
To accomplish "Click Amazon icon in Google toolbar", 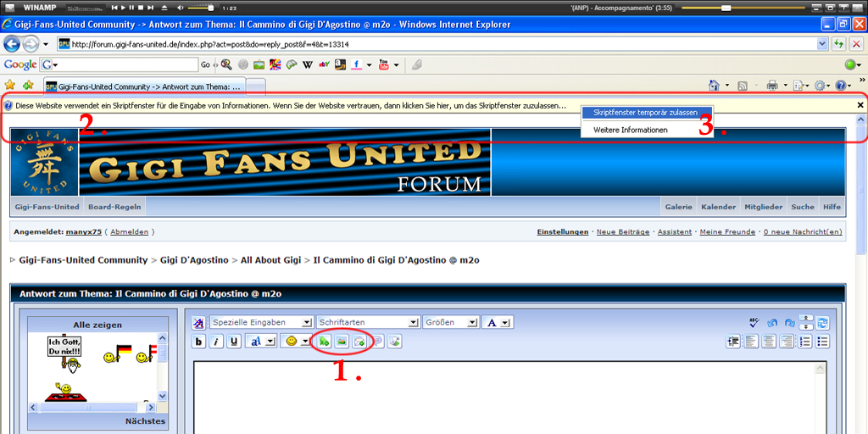I will coord(340,64).
